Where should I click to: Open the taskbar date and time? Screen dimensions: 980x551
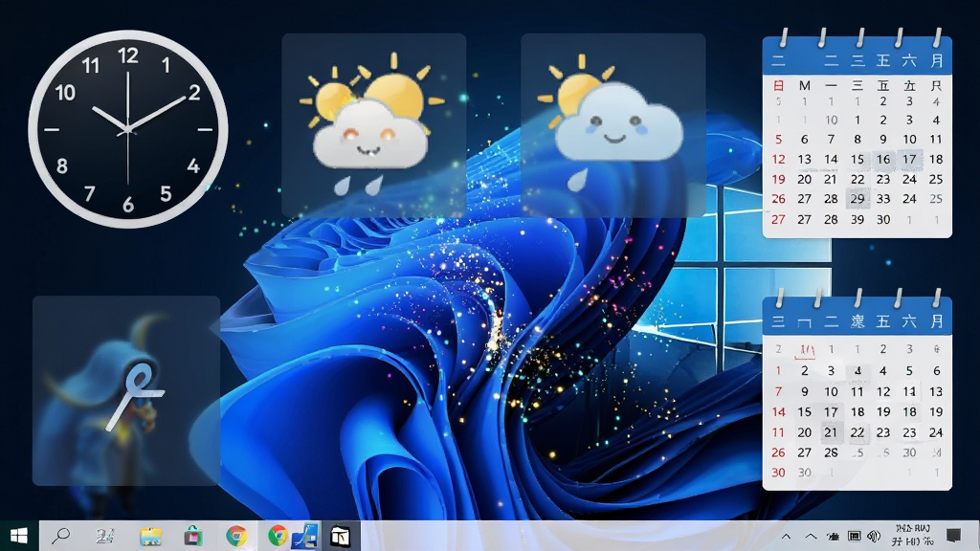point(913,536)
